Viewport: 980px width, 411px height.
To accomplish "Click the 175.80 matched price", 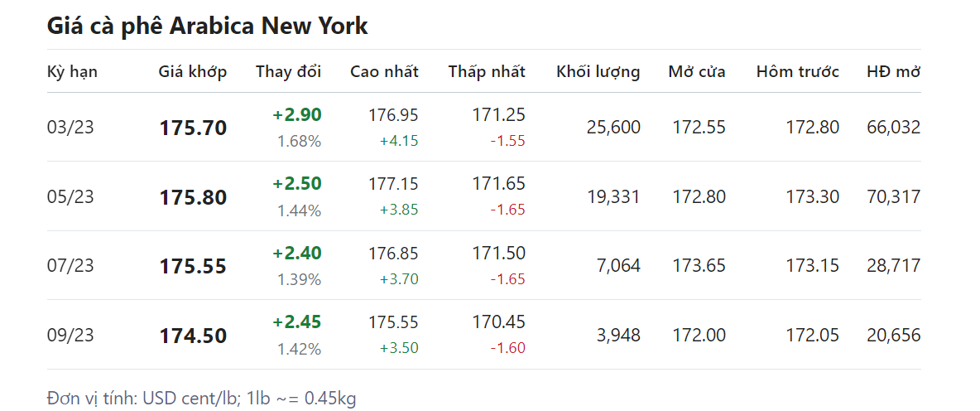I will point(193,197).
